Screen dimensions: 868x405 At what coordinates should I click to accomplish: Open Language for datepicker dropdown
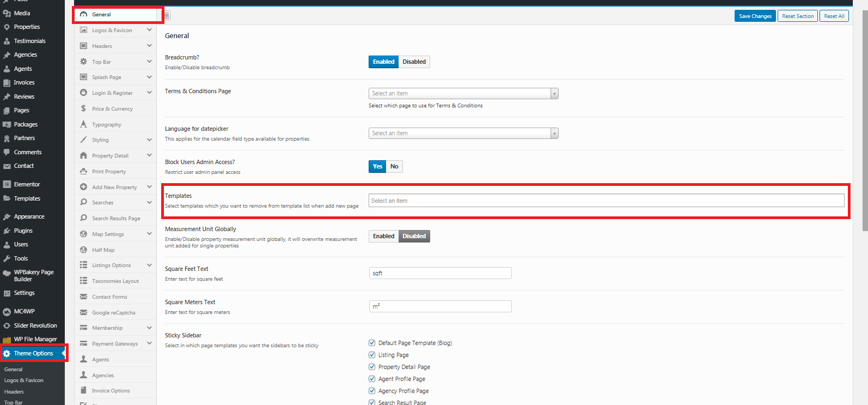coord(463,133)
